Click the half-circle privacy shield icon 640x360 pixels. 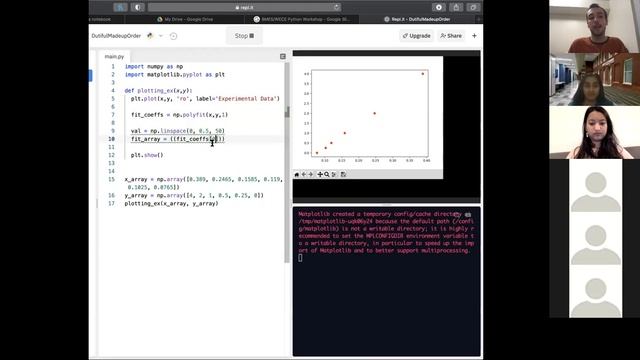coord(138,7)
